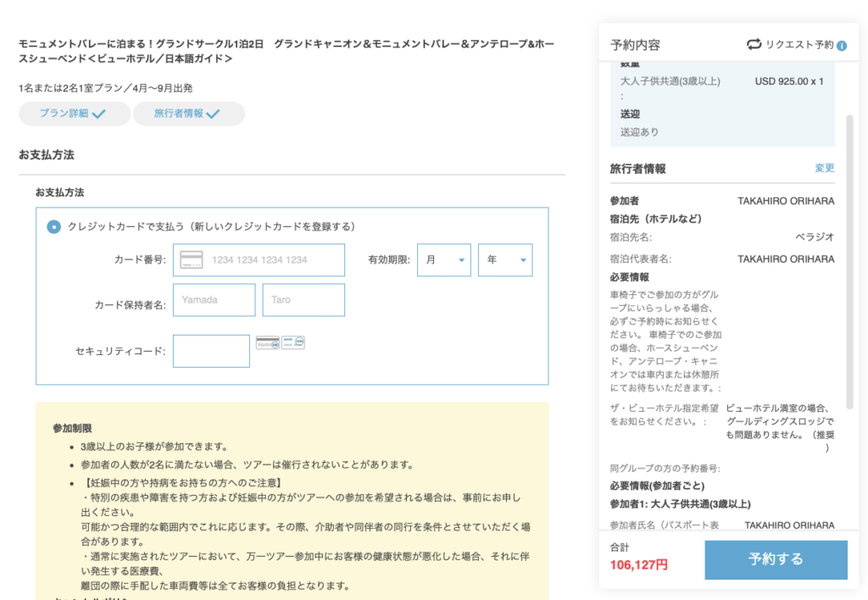Open the 月 expiry month dropdown
Image resolution: width=868 pixels, height=600 pixels.
coord(443,260)
